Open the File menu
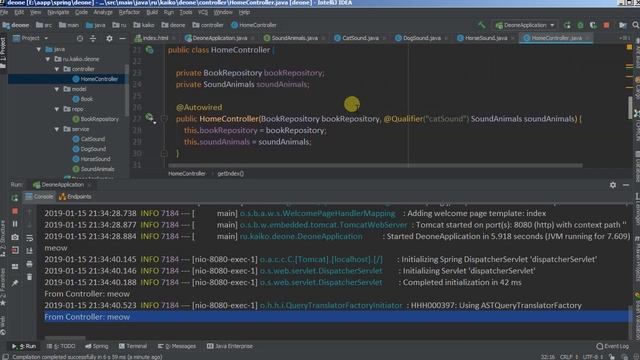 click(4, 12)
